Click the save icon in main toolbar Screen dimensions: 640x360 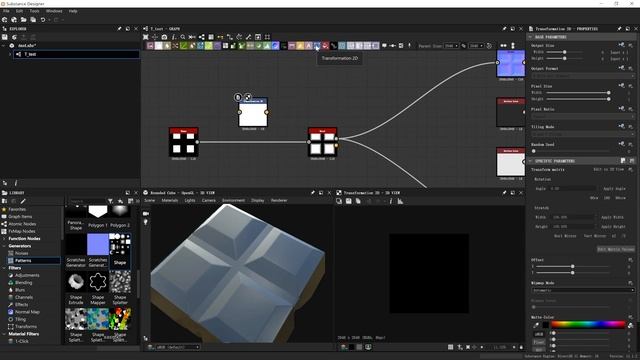[x=33, y=20]
